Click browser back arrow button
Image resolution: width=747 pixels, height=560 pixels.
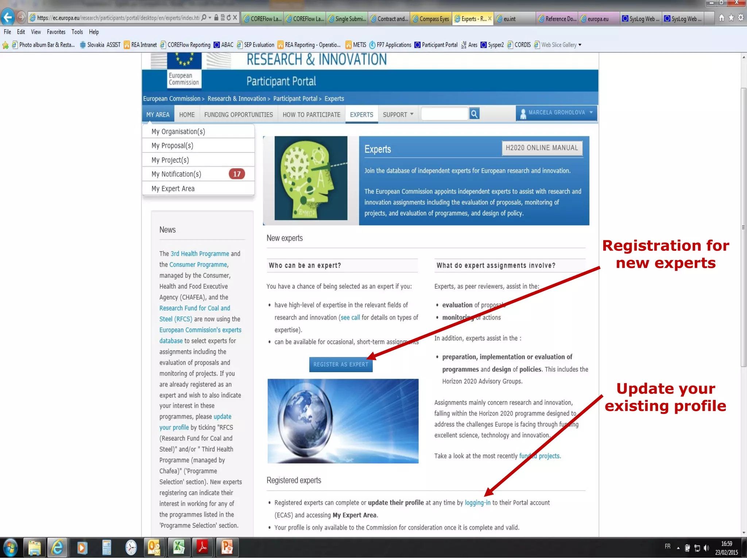8,17
